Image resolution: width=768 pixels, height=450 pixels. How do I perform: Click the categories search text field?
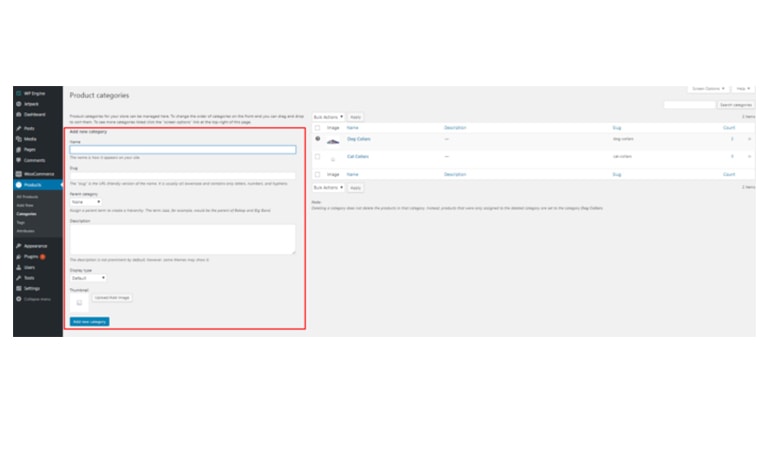coord(690,105)
